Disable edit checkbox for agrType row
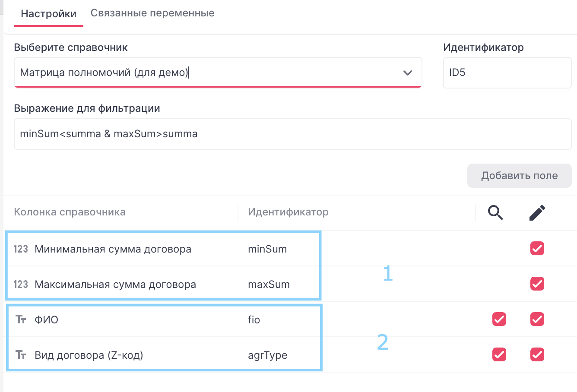This screenshot has height=392, width=577. click(x=537, y=354)
